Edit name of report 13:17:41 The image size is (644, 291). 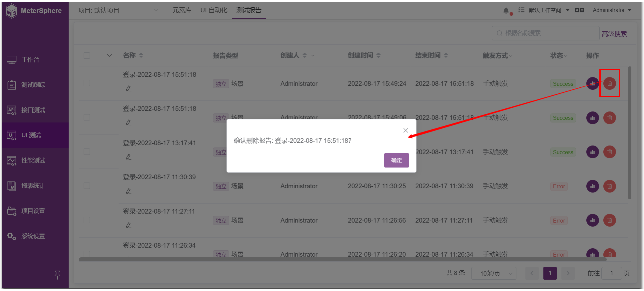(129, 157)
